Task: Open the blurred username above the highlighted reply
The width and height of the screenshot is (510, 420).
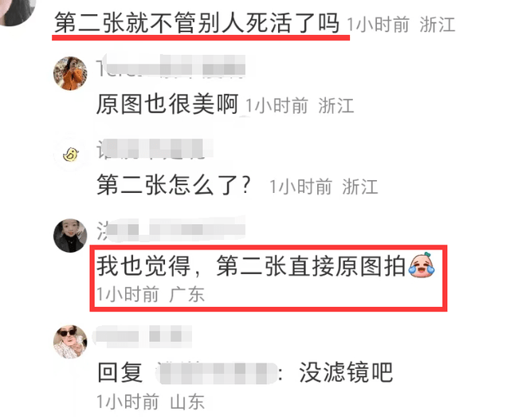Action: pos(171,229)
